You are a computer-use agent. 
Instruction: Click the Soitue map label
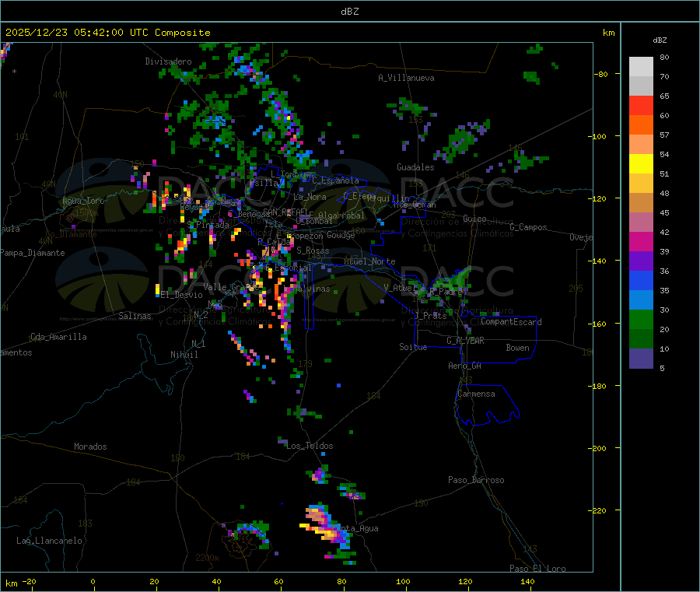click(x=413, y=347)
